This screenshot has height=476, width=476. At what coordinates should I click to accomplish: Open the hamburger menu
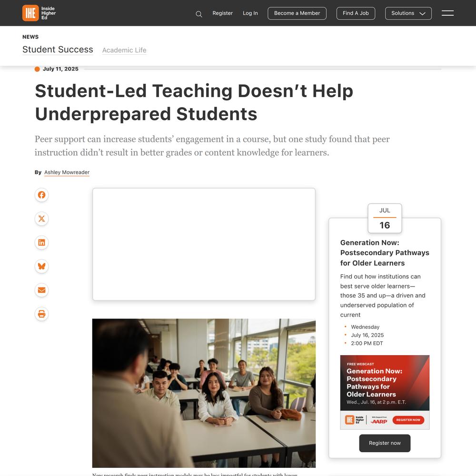coord(447,13)
